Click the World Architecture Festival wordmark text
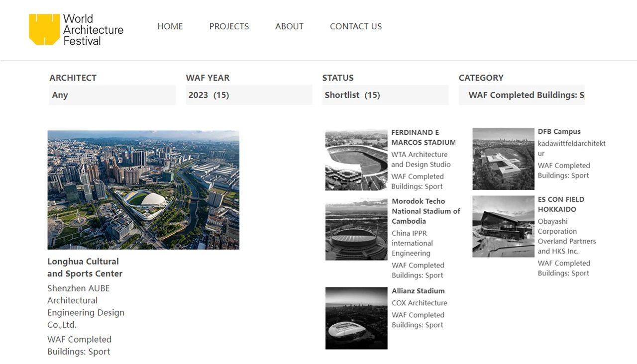 [x=93, y=30]
